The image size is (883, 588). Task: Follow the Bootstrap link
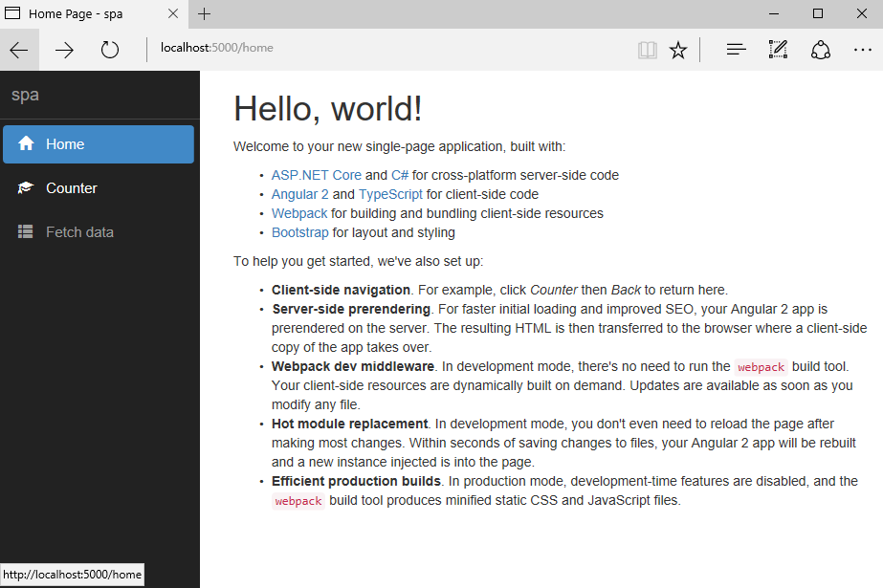click(300, 232)
